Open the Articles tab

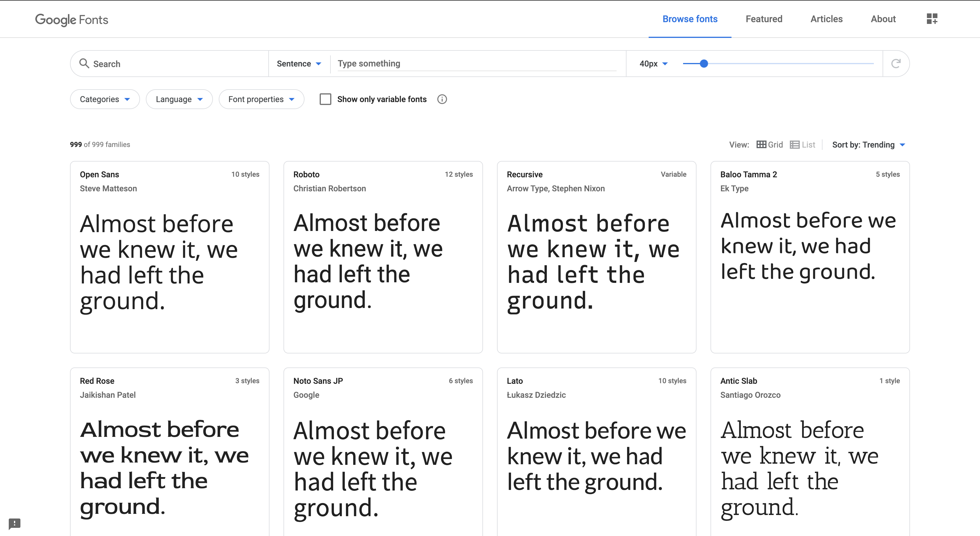826,19
